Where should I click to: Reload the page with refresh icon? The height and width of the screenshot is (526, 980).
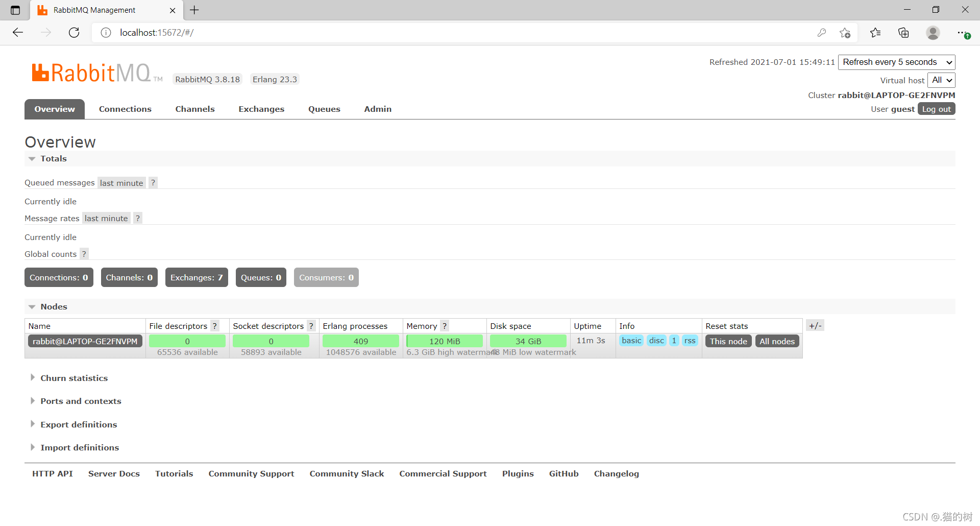click(x=74, y=33)
